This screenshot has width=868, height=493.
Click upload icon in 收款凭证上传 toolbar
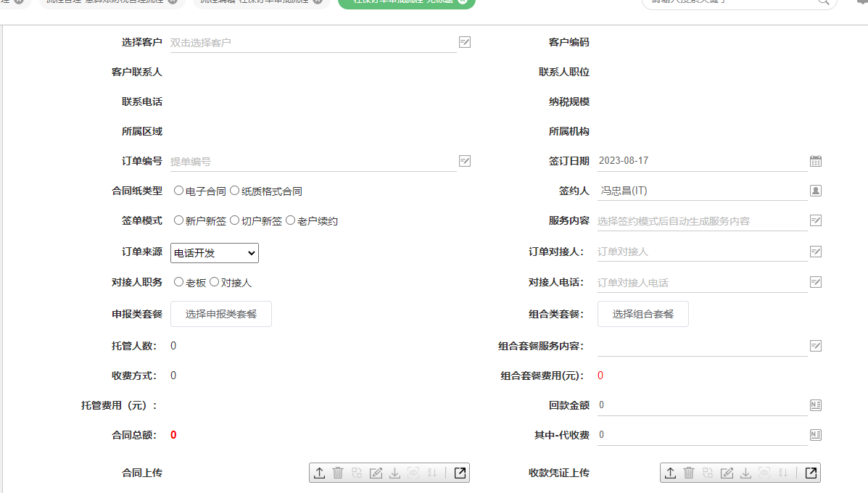click(x=670, y=473)
